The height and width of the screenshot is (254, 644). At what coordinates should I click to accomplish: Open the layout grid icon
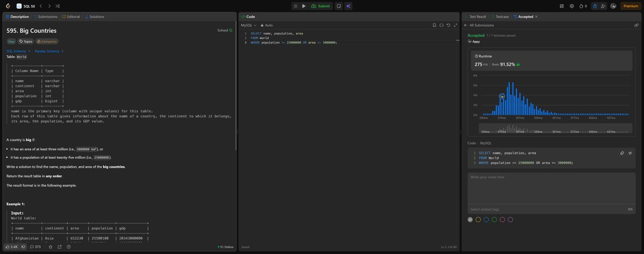pos(561,6)
